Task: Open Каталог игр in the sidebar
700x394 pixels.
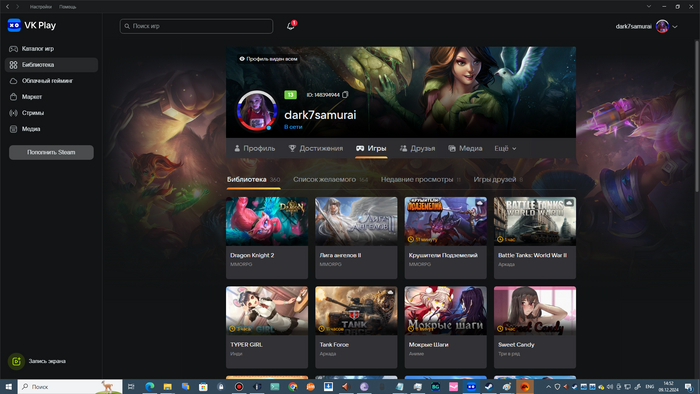Action: pyautogui.click(x=38, y=49)
